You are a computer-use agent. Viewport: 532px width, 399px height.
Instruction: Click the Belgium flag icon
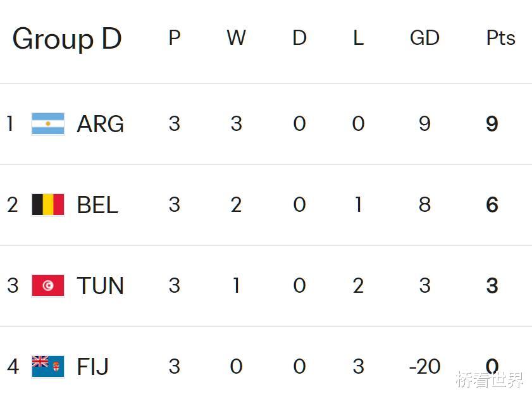coord(48,205)
